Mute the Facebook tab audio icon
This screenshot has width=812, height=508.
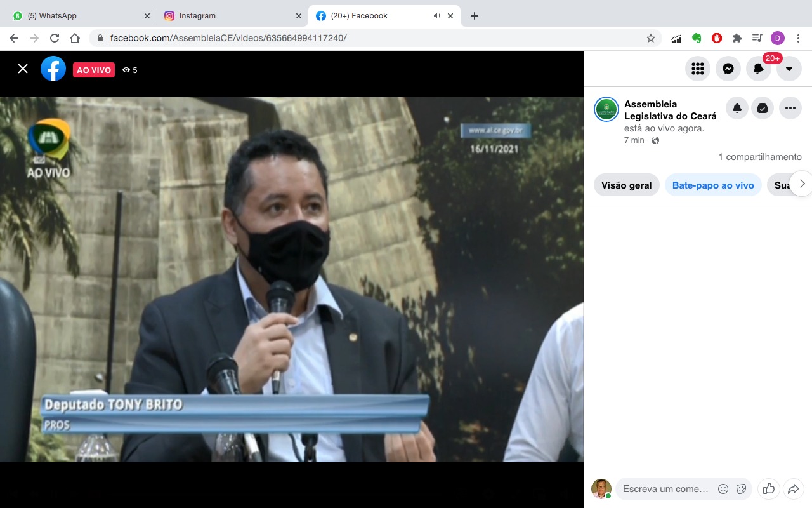[436, 16]
